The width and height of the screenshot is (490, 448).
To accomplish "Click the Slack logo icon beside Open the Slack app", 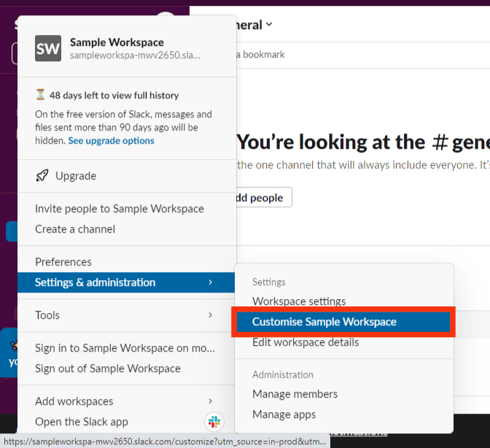I will point(214,422).
